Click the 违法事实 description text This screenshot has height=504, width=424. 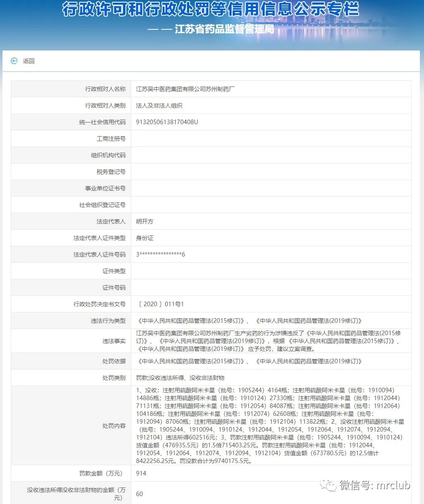[268, 341]
